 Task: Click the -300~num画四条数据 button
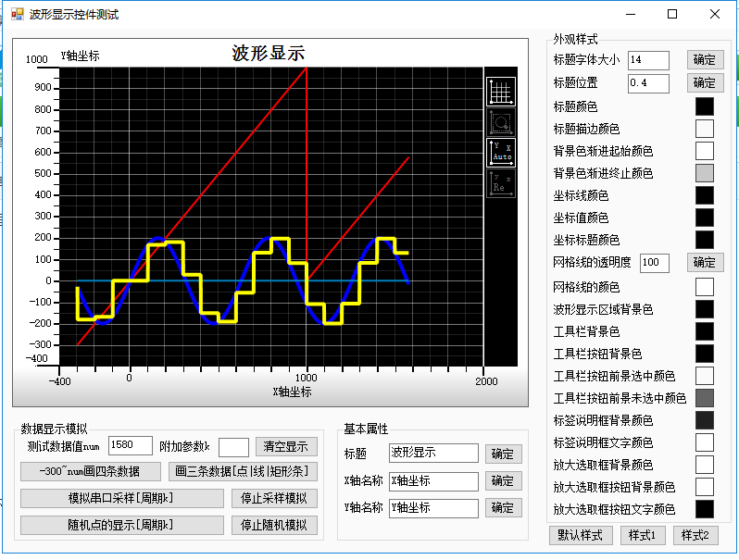pos(91,471)
